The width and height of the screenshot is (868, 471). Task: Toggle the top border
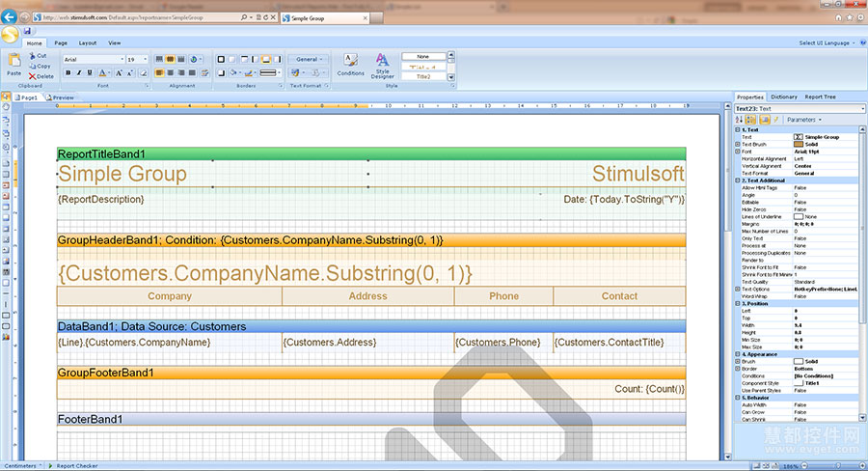click(x=244, y=59)
